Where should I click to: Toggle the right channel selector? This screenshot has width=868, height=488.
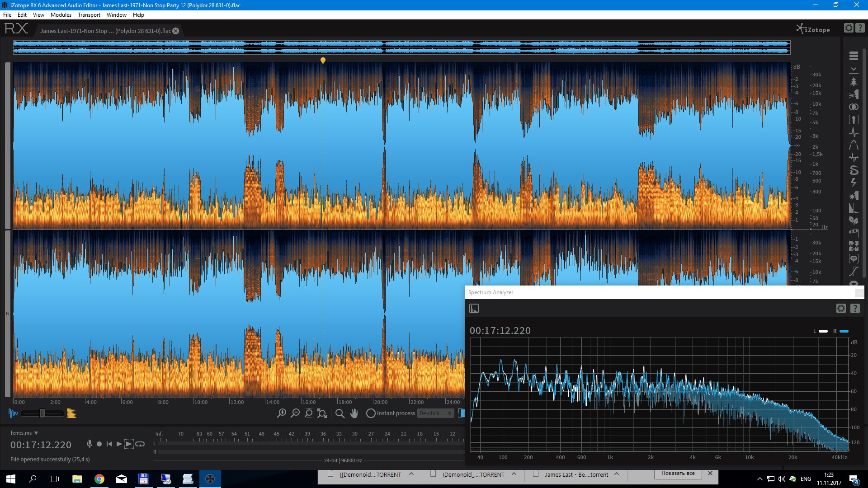(x=8, y=314)
